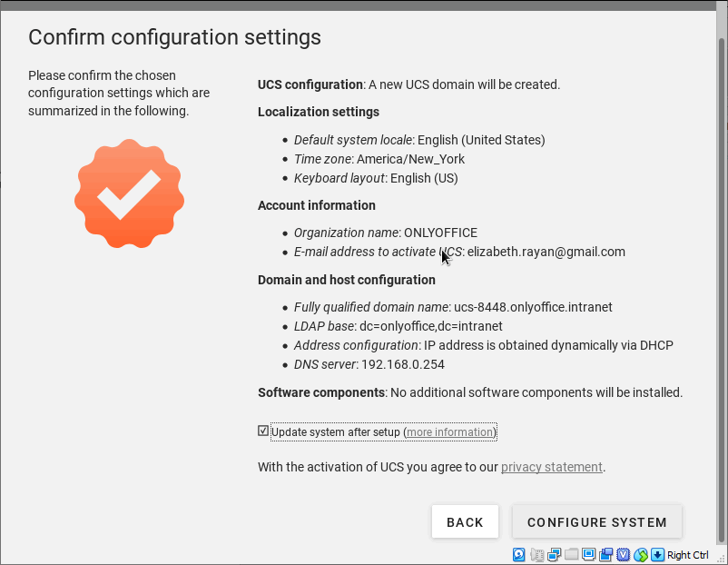Click the vertical scrollbar on the right
This screenshot has width=728, height=565.
[x=722, y=273]
